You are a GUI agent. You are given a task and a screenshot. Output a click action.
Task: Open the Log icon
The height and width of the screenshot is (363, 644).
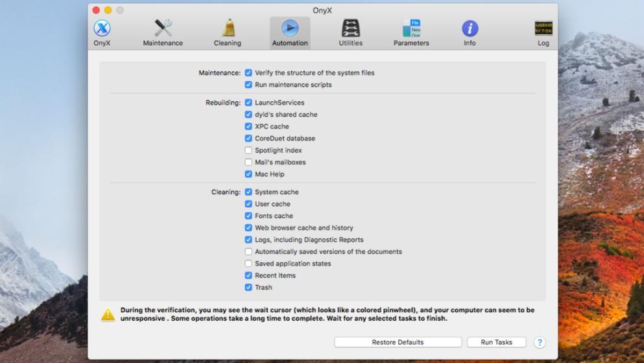(x=543, y=29)
